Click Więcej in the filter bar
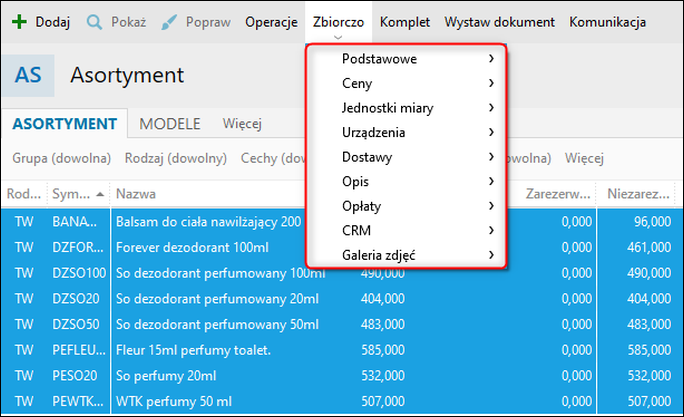This screenshot has width=684, height=417. click(584, 158)
